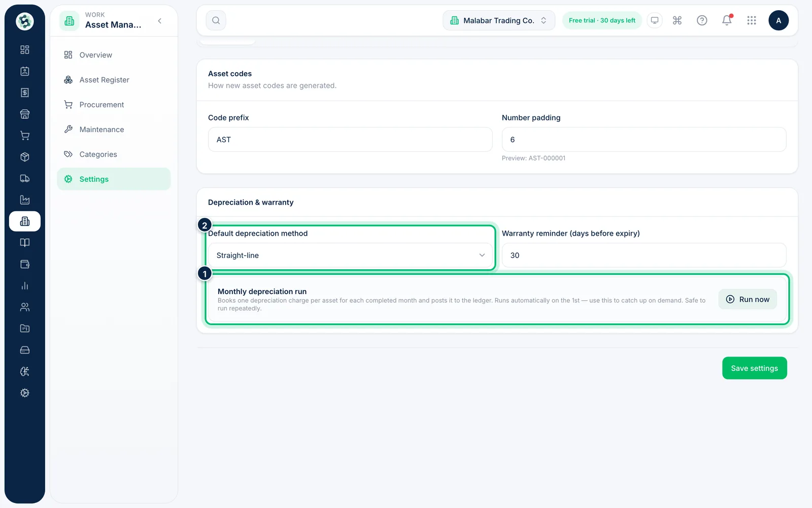Select the bar chart icon in left rail
Viewport: 812px width, 508px height.
[x=25, y=286]
